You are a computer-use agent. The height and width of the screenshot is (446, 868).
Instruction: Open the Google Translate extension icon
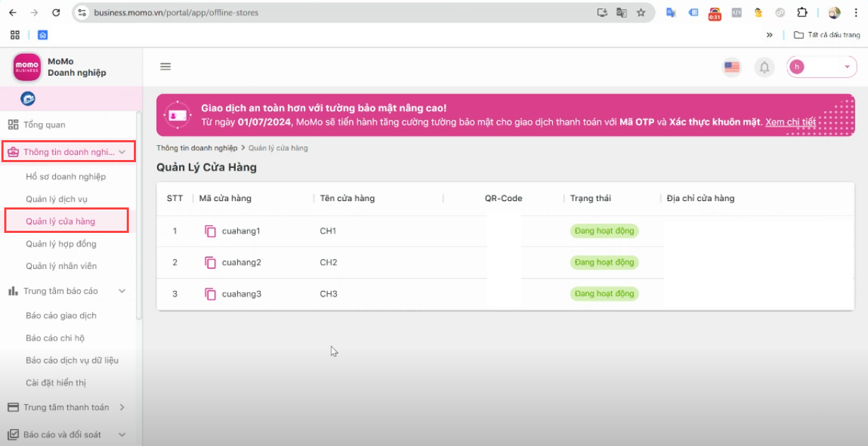coord(670,12)
